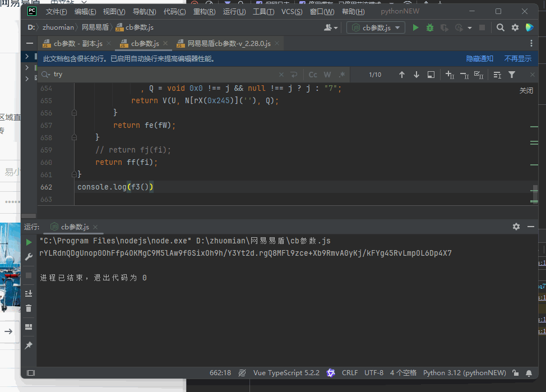
Task: Open IDE settings gear in top toolbar
Action: [x=515, y=27]
